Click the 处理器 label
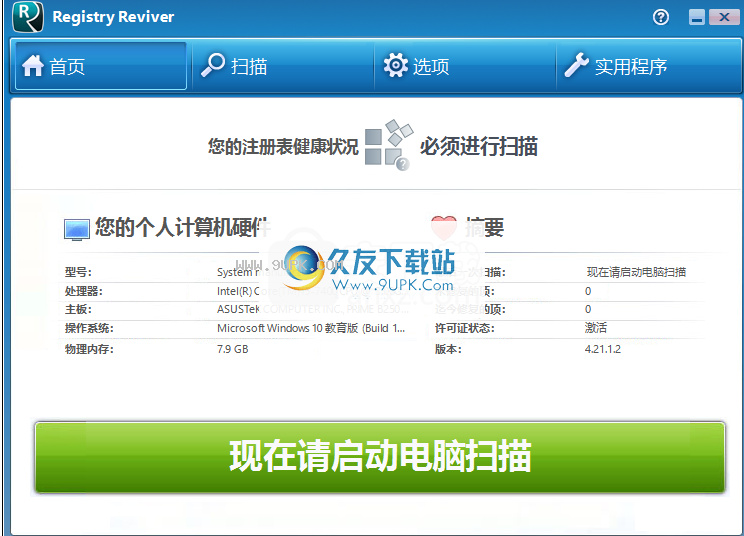Viewport: 744px width, 536px height. [x=84, y=291]
